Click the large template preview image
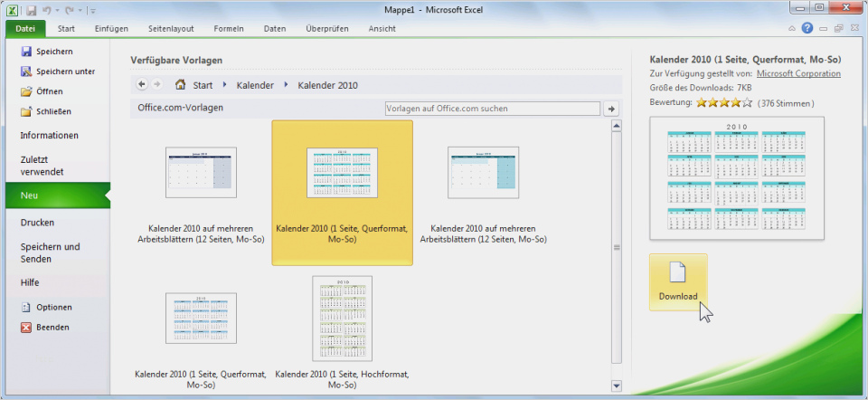868x400 pixels. click(737, 178)
